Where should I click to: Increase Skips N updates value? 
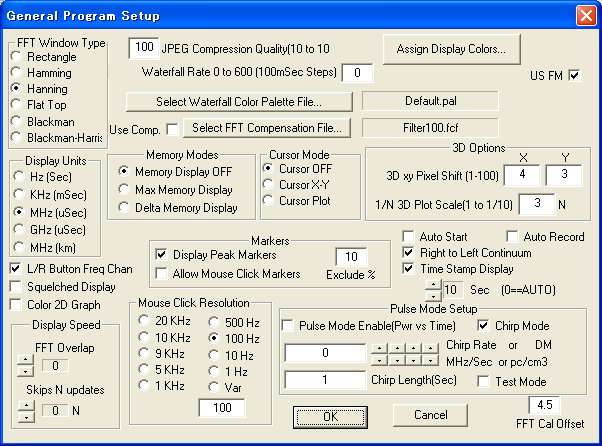pos(26,406)
